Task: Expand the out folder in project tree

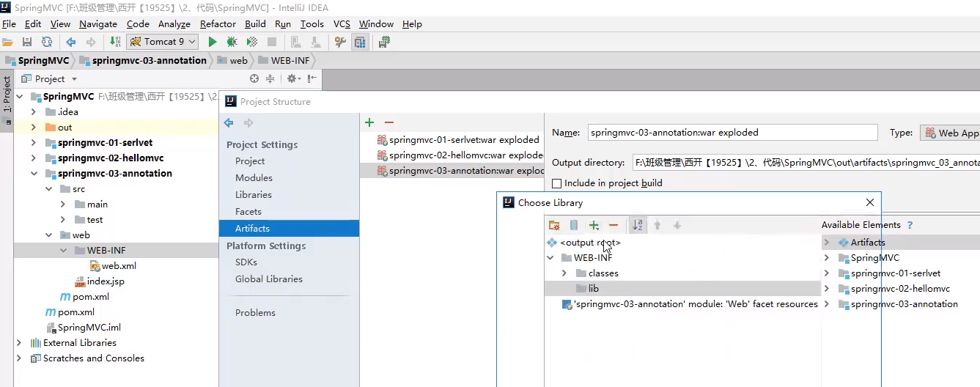Action: [34, 128]
